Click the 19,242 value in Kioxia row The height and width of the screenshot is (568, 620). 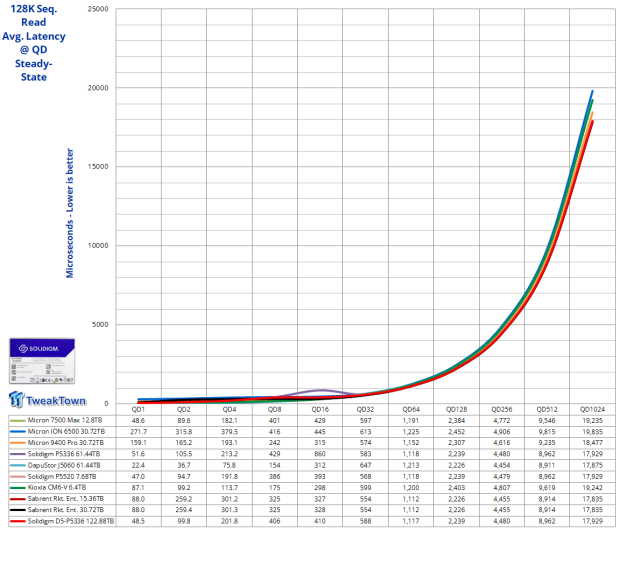(592, 488)
